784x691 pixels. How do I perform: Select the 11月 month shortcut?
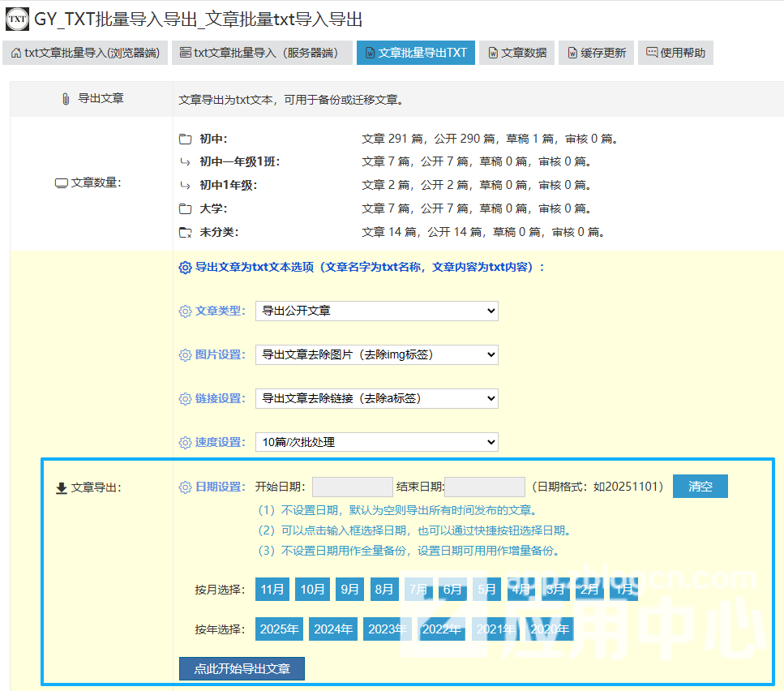272,590
